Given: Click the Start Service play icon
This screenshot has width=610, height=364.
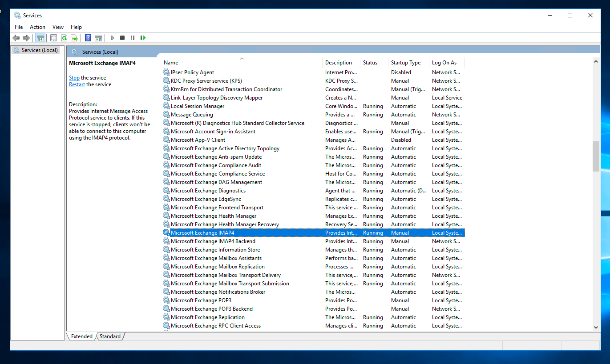Looking at the screenshot, I should [x=113, y=38].
